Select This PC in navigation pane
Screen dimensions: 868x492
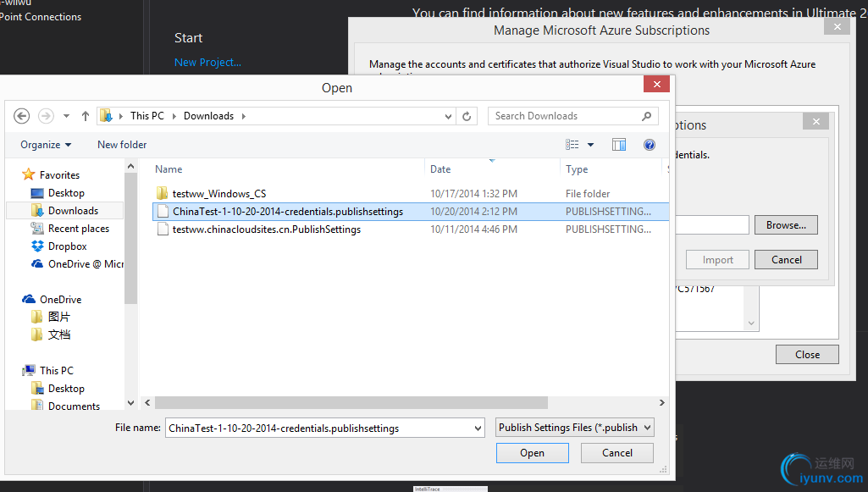[57, 370]
